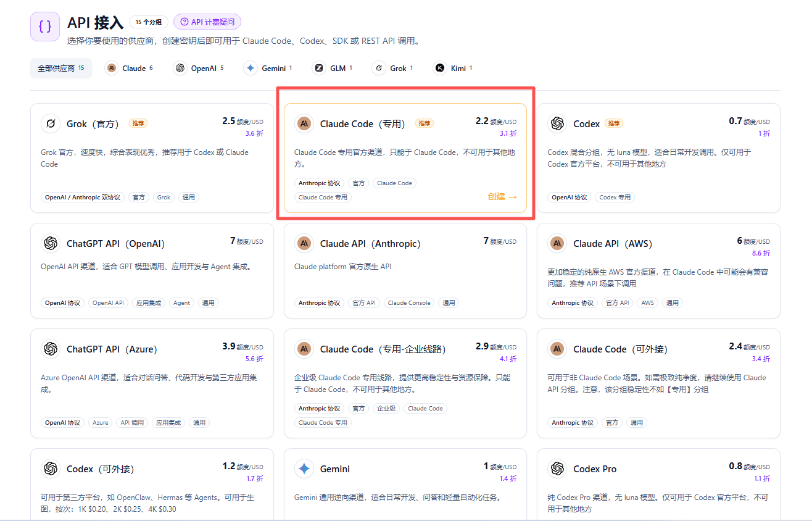
Task: Filter by the Kimi provider tab
Action: (454, 68)
